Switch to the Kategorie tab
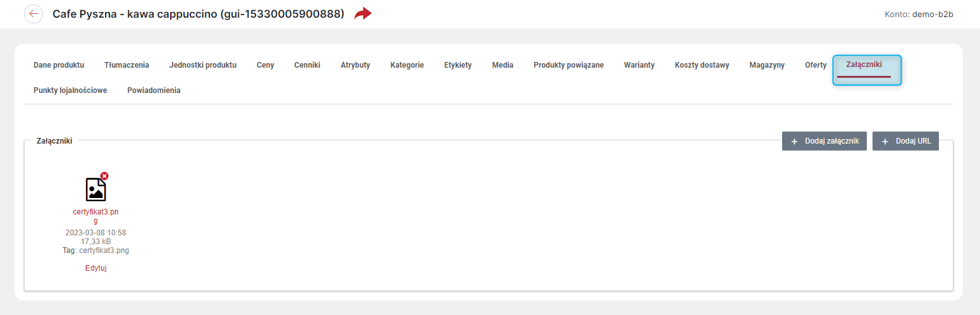The image size is (980, 315). point(407,65)
